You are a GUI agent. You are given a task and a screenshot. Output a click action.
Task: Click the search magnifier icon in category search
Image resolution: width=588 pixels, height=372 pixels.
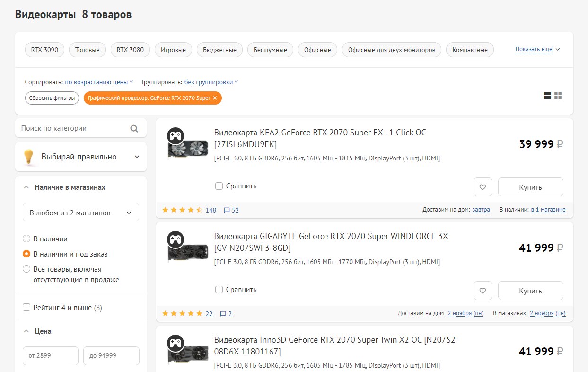pos(134,128)
